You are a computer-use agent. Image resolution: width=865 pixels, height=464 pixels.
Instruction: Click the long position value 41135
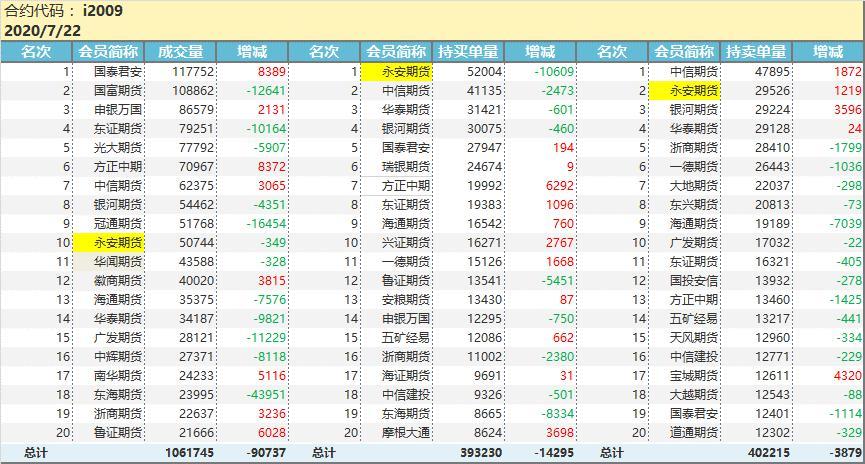484,90
